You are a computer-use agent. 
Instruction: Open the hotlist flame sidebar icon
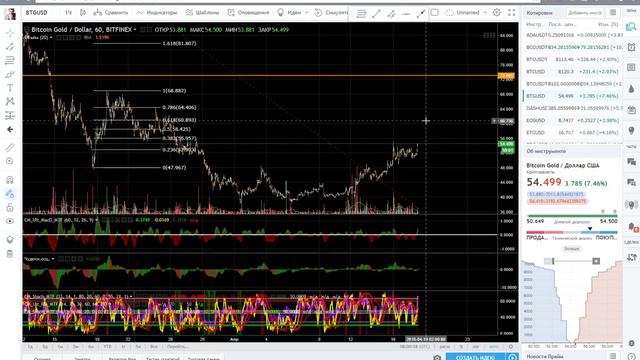(x=631, y=89)
